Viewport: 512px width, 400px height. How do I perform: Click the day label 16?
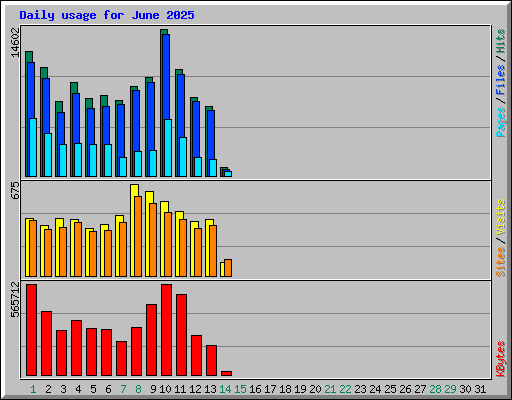point(255,389)
